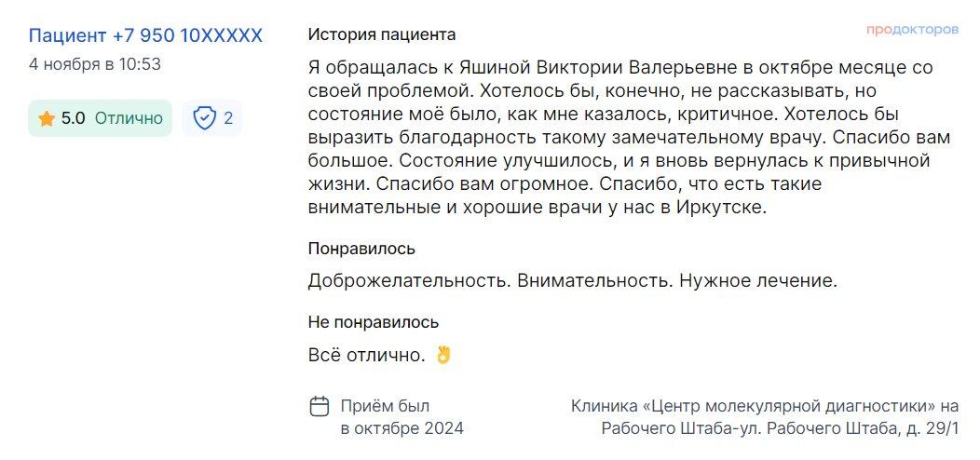Click the продокторов logo watermark
The width and height of the screenshot is (980, 460).
[912, 30]
